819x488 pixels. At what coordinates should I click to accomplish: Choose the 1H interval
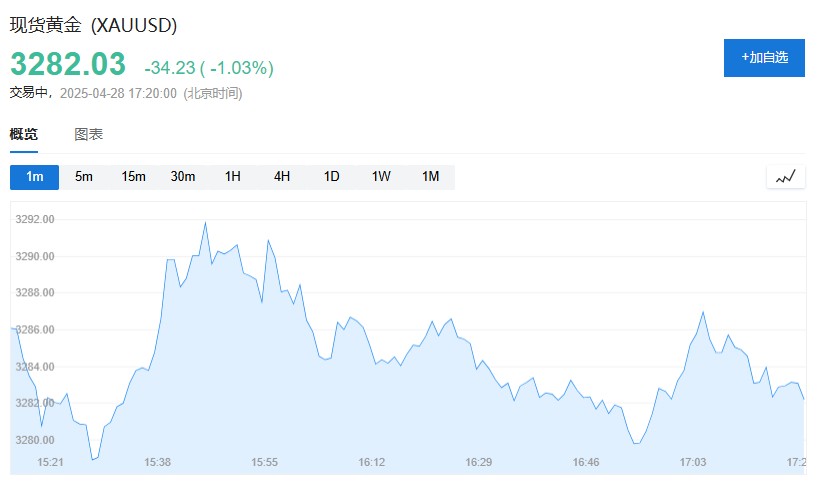[232, 177]
